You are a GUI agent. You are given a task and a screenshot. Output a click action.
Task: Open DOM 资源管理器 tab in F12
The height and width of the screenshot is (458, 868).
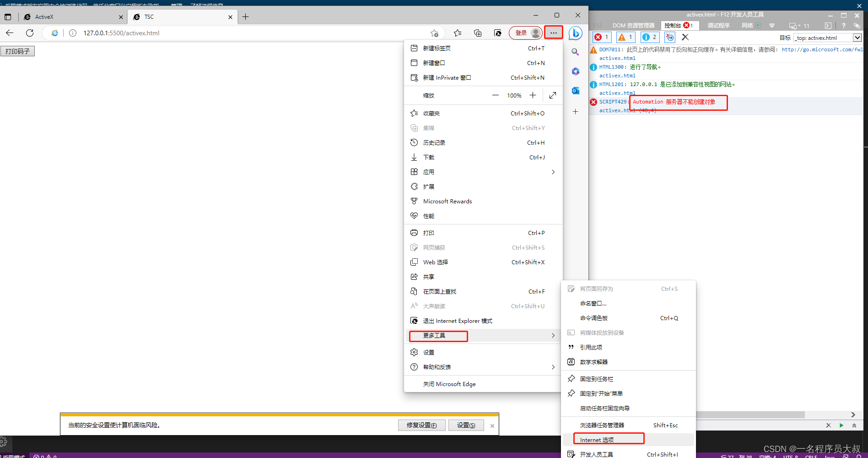(x=634, y=26)
